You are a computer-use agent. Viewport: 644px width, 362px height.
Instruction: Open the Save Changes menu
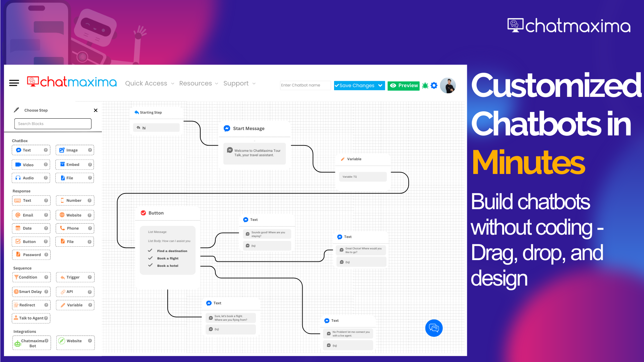[x=380, y=85]
